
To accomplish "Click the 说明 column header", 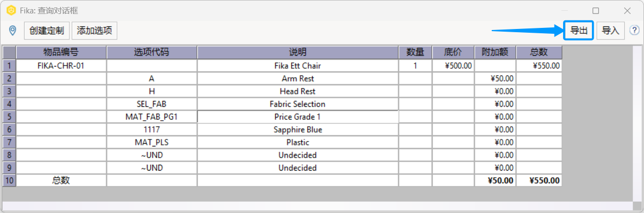I will click(x=298, y=52).
